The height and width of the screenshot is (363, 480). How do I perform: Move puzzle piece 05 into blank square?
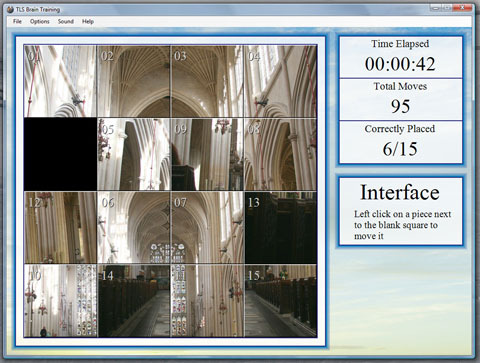click(x=134, y=154)
